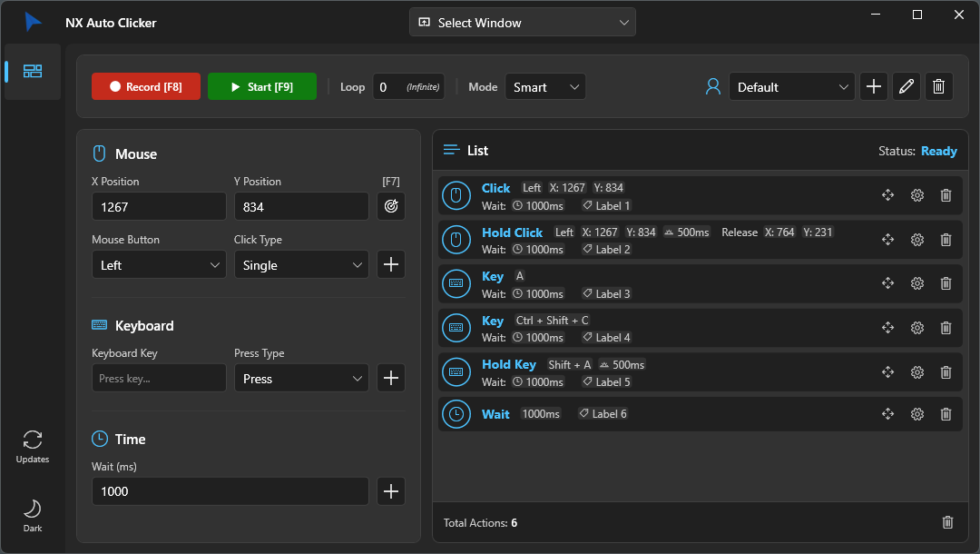Edit the Default profile with pencil icon
The height and width of the screenshot is (554, 980).
click(906, 86)
